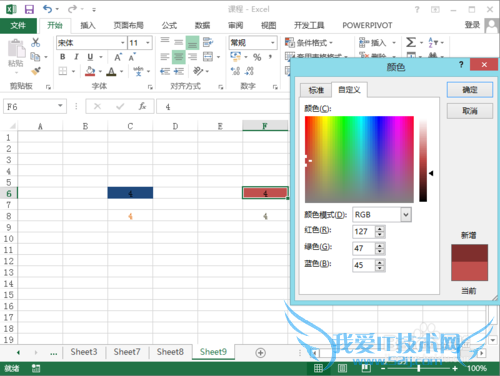Align text to the left
Image resolution: width=500 pixels, height=376 pixels.
[x=165, y=57]
